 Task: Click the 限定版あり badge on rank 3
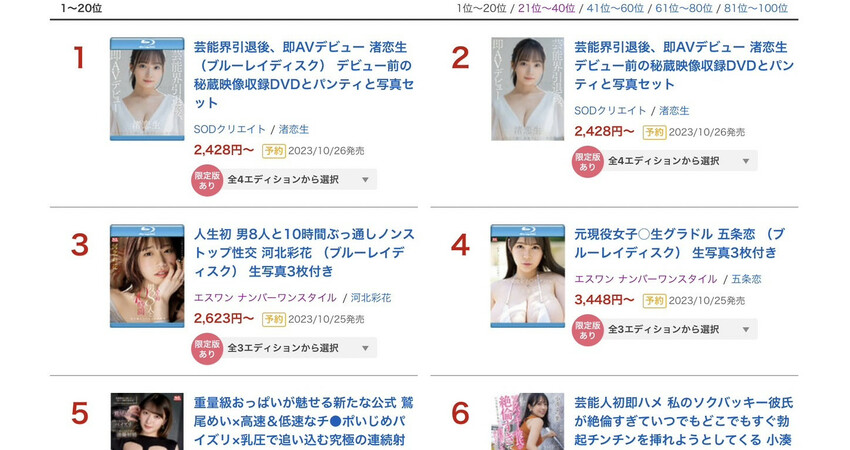click(x=207, y=349)
